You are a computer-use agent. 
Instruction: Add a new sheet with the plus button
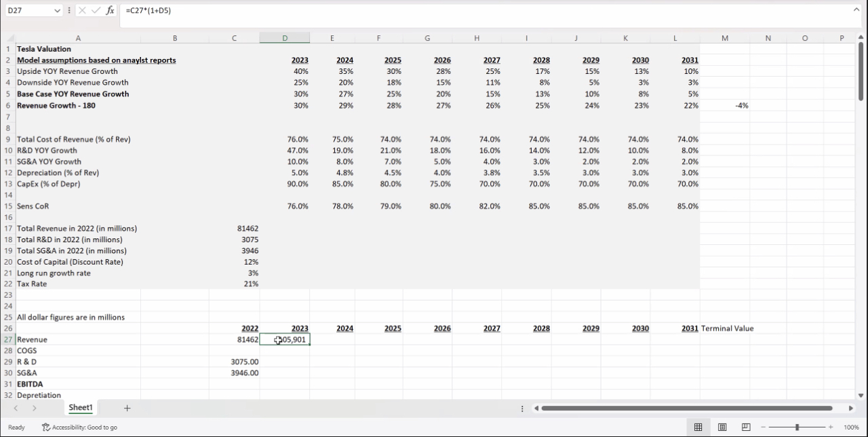point(127,408)
